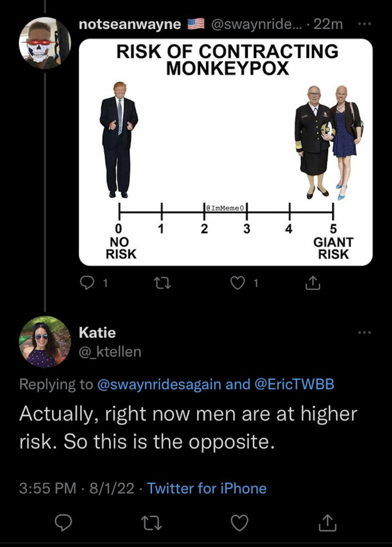
Task: Open Katie's profile picture
Action: pos(45,342)
